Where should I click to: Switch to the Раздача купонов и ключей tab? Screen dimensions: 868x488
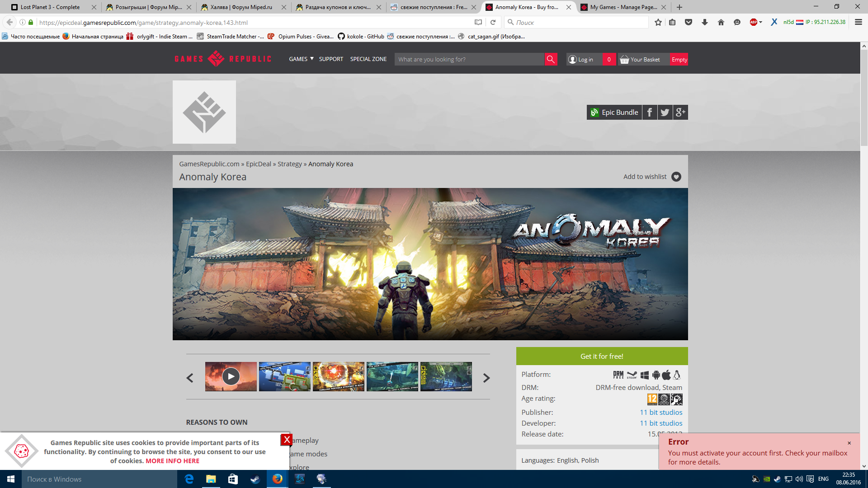click(x=338, y=7)
